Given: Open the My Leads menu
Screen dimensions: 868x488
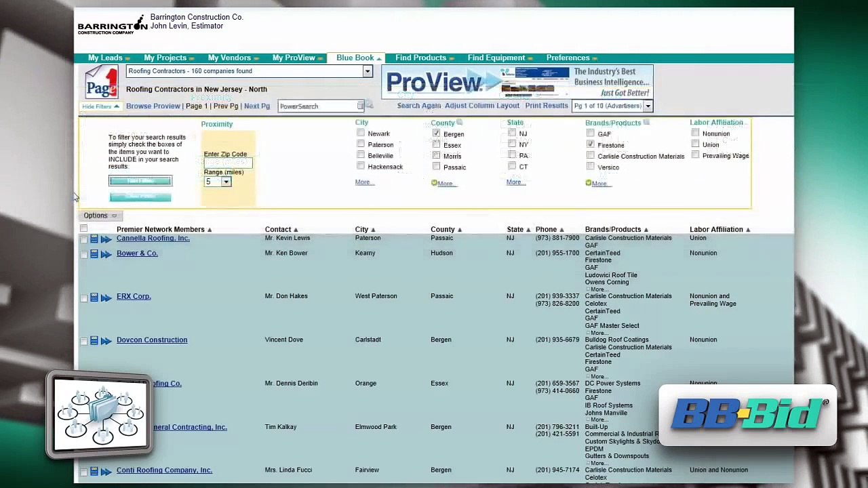Looking at the screenshot, I should point(108,58).
